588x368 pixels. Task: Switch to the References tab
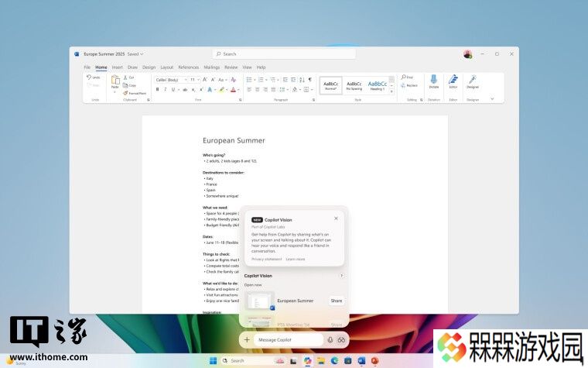point(188,67)
